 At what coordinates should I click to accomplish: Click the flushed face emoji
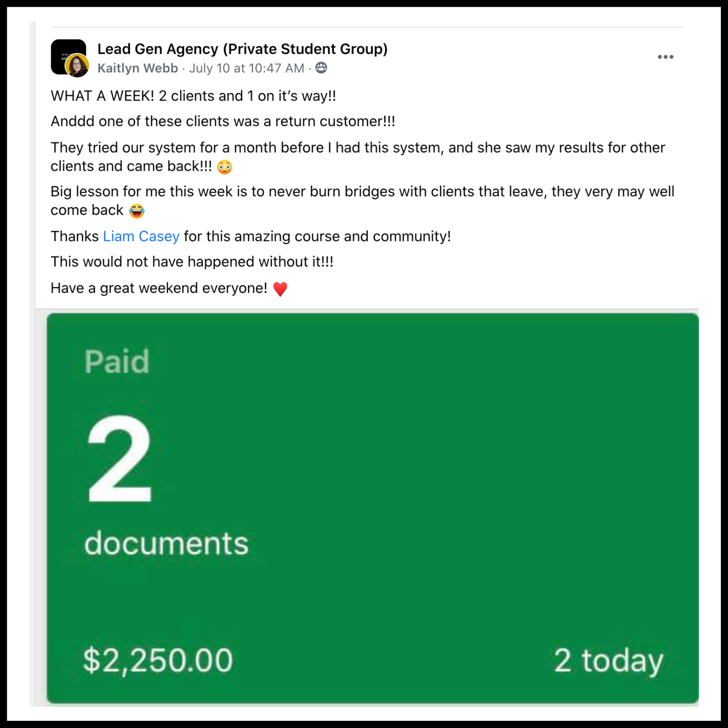tap(225, 167)
